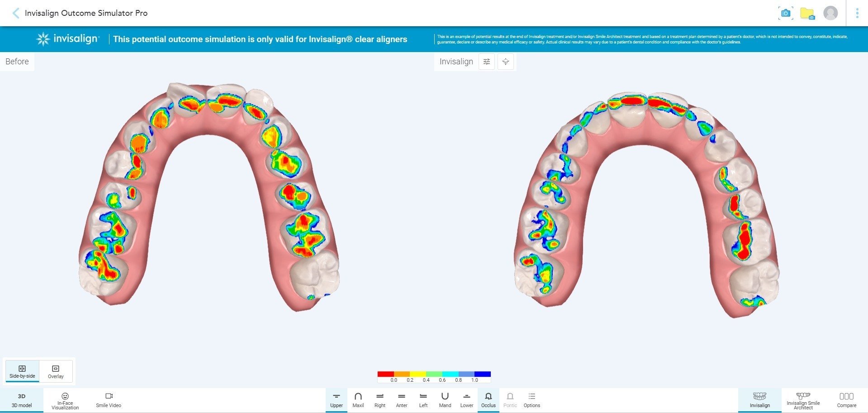
Task: Open Invisalign Smile Architect mode
Action: tap(803, 401)
